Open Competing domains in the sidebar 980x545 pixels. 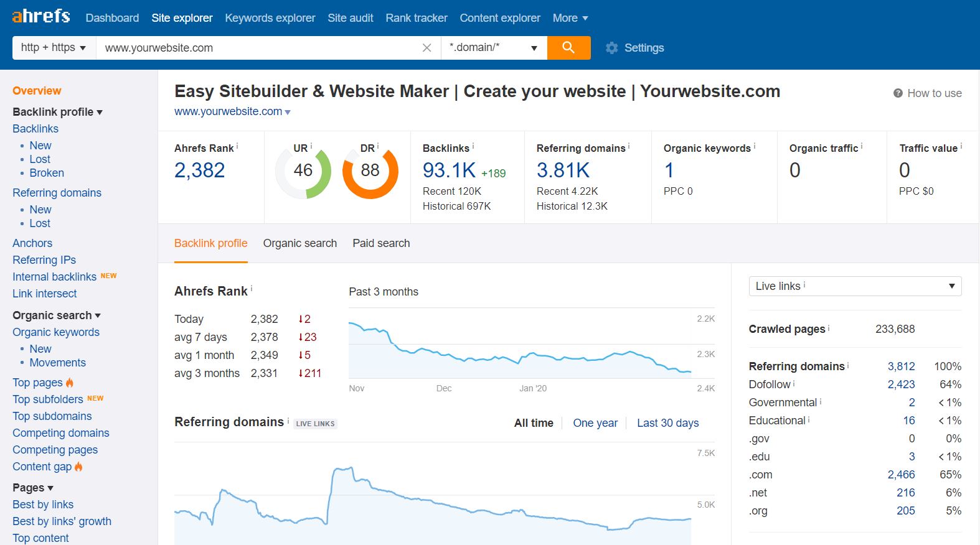pos(61,433)
